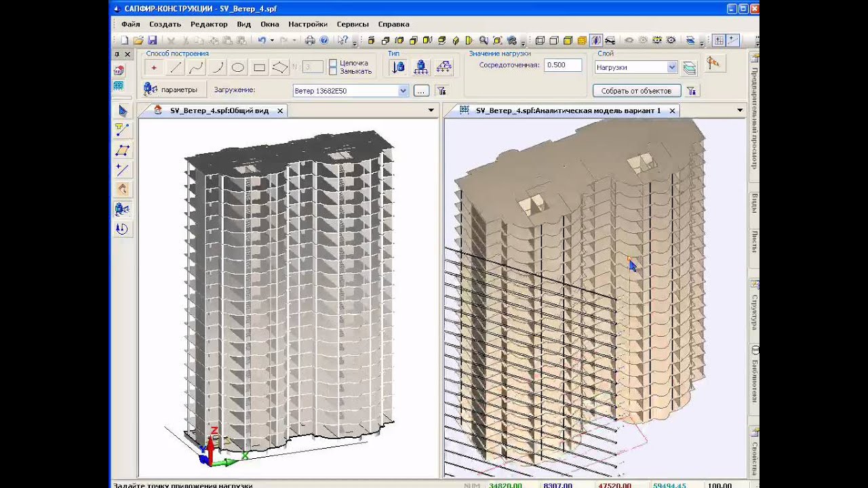
Task: Click the Собрать от объектов button
Action: pyautogui.click(x=636, y=91)
